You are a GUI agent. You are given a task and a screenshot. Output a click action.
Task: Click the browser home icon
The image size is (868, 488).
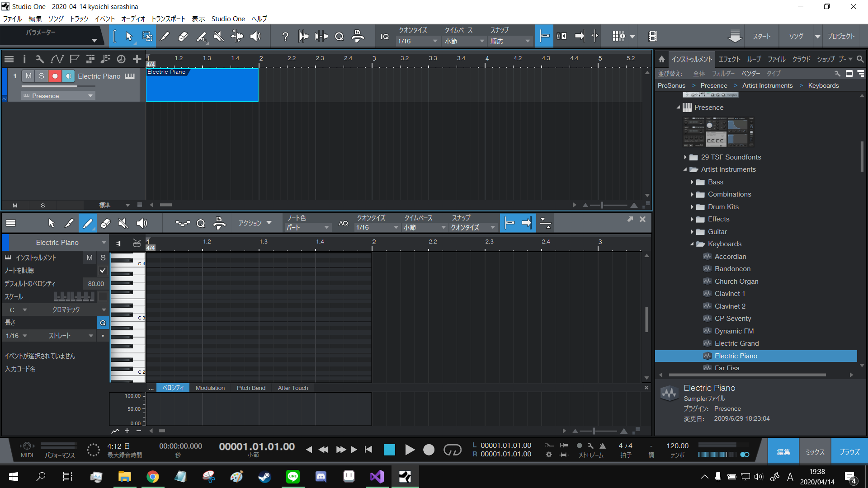click(661, 59)
